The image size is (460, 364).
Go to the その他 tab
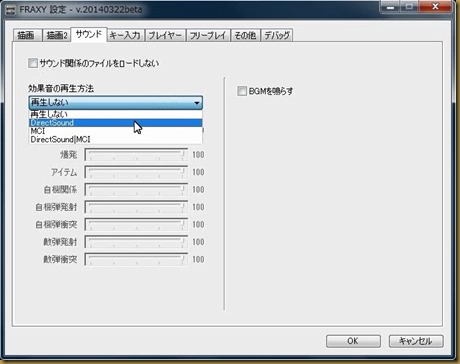[245, 35]
